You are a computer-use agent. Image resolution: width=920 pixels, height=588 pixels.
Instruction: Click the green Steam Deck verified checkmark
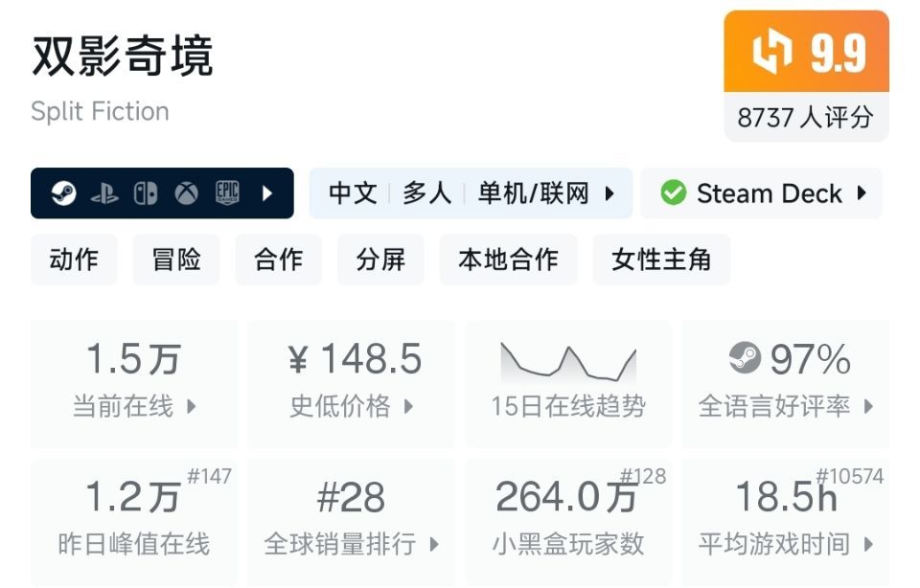(x=674, y=193)
